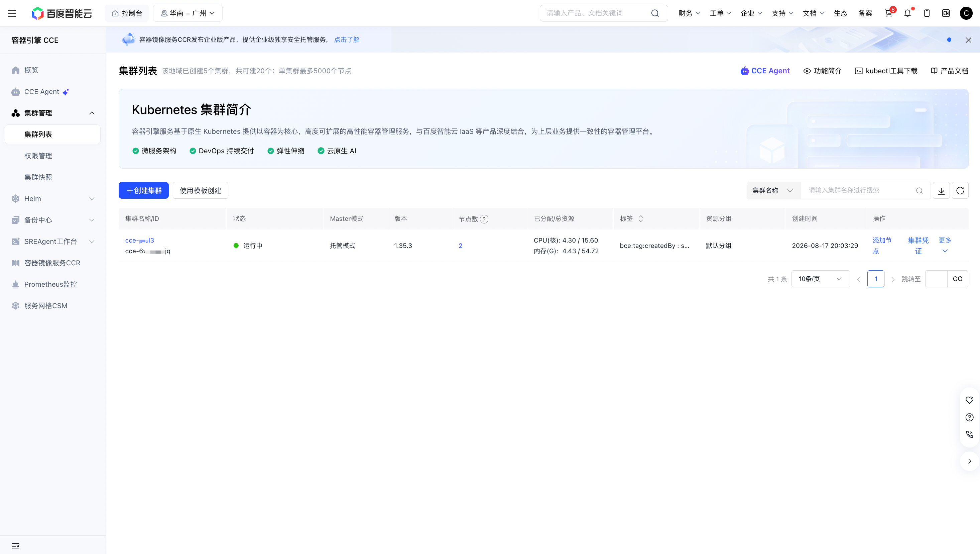Click 使用模板创建 button
Screen dimensions: 980x554
(201, 190)
